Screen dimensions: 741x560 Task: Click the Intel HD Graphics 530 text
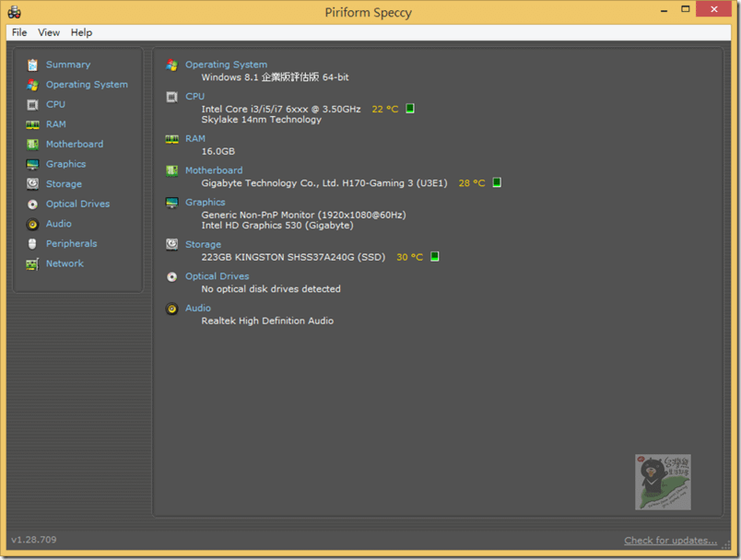(277, 226)
